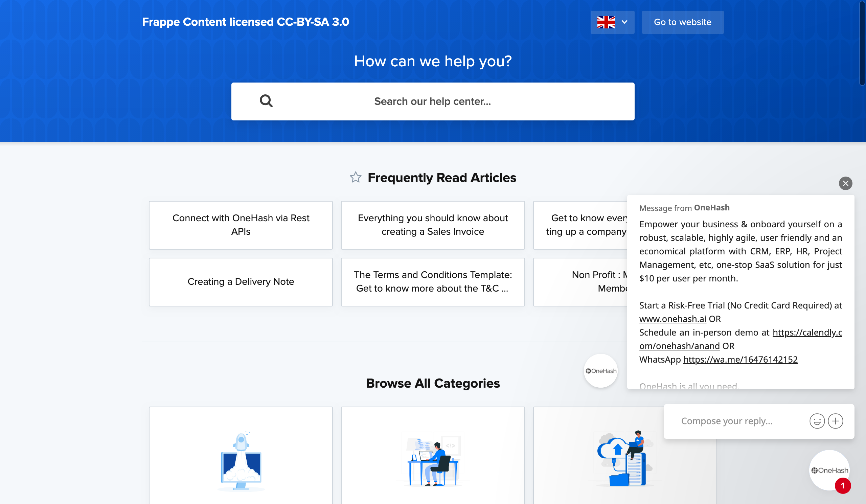Screen dimensions: 866x504
Task: Click the 'How can we help you?' heading
Action: pos(433,61)
